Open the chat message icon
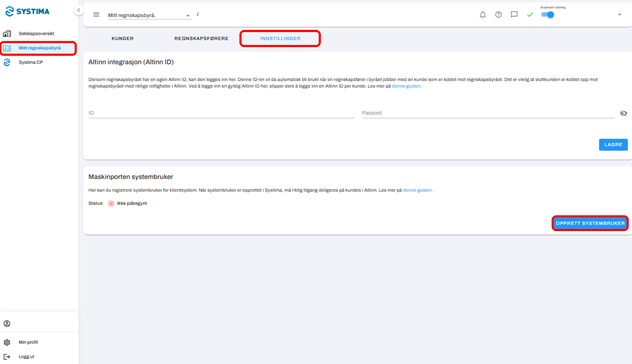 [514, 15]
